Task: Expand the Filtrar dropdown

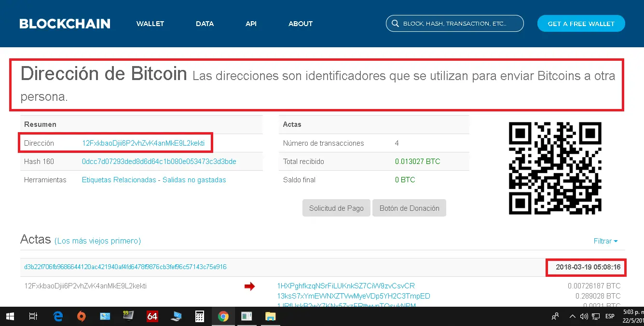Action: pos(606,241)
